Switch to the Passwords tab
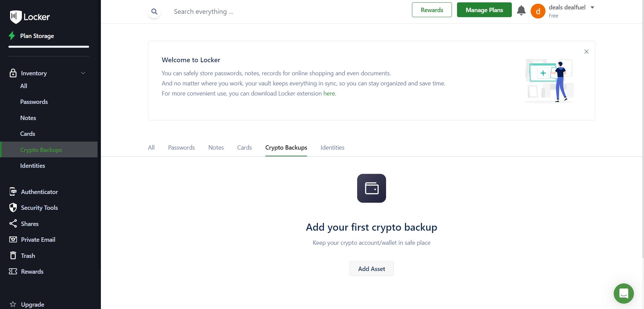Screen dimensions: 644x309 182,148
